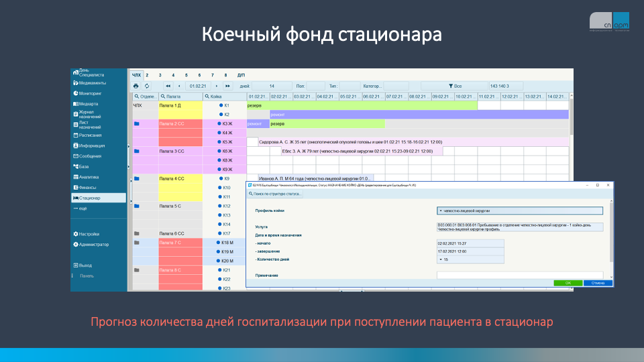Open the Расписания section
The height and width of the screenshot is (362, 644).
(x=87, y=135)
